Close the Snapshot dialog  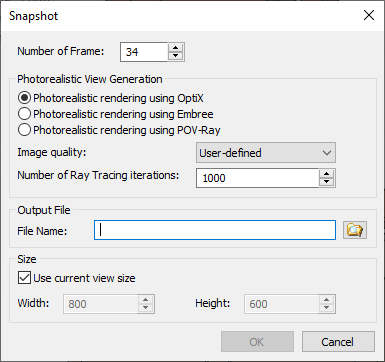(369, 15)
